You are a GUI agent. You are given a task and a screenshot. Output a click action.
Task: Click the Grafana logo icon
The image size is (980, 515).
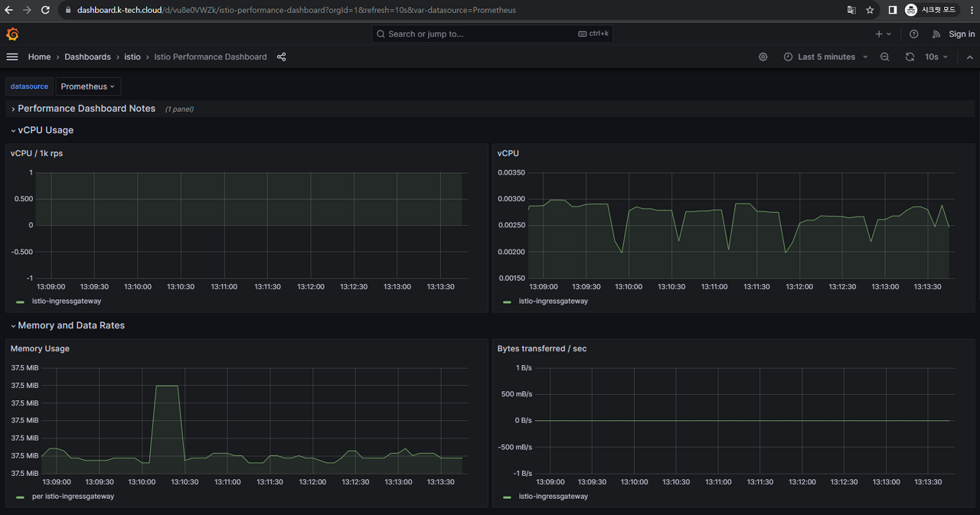tap(12, 34)
